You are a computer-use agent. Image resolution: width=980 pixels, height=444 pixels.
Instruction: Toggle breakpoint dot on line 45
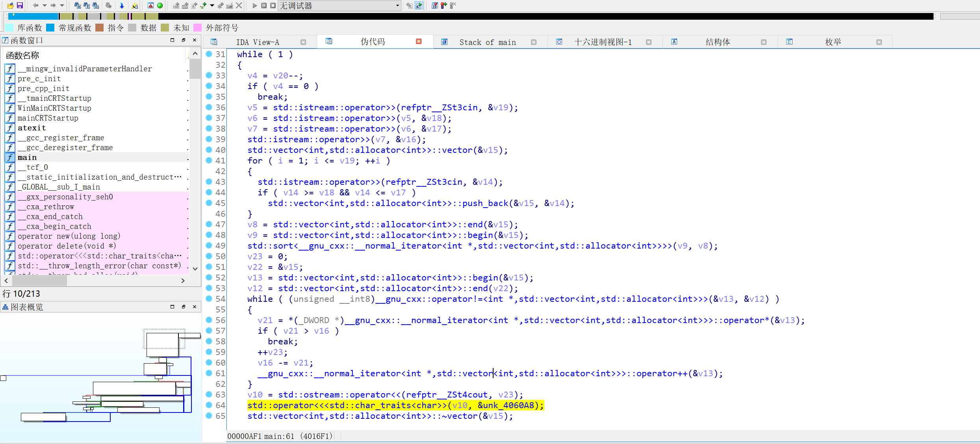[209, 203]
